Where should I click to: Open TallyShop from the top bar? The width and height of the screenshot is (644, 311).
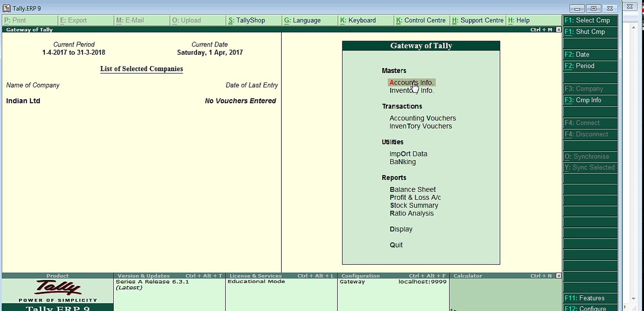[254, 20]
